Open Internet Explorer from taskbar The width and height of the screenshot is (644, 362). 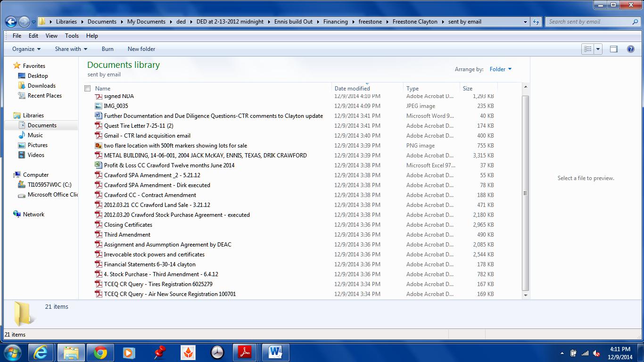click(x=41, y=352)
